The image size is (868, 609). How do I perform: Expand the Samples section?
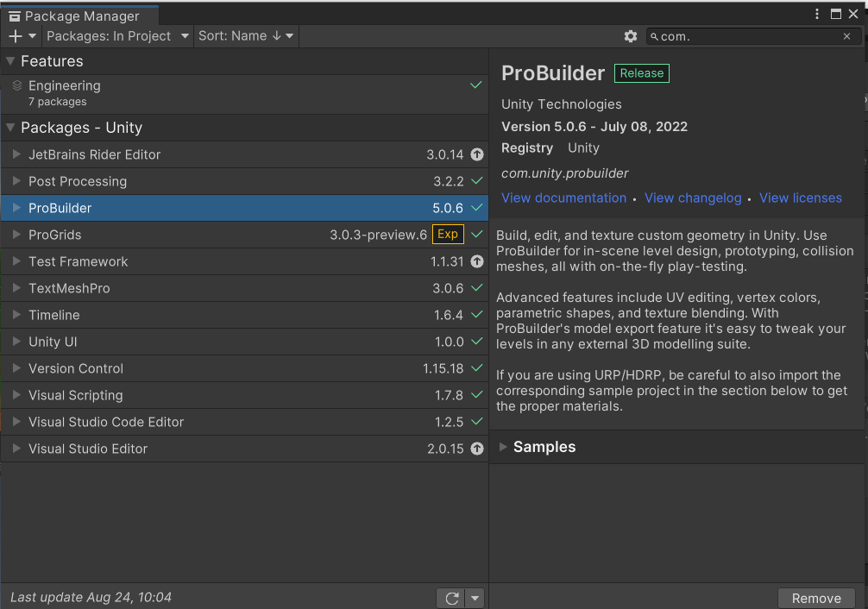tap(503, 447)
